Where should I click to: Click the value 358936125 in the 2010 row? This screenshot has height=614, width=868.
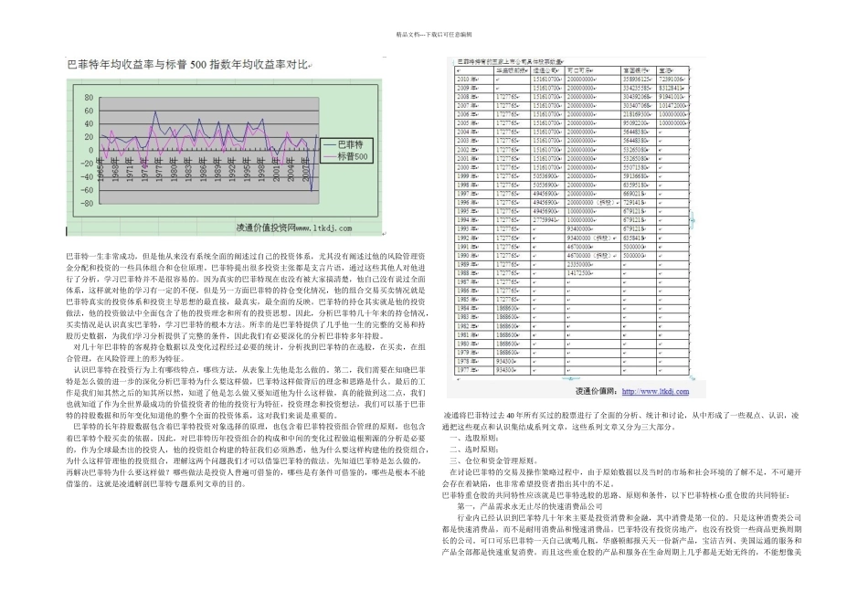pyautogui.click(x=636, y=79)
